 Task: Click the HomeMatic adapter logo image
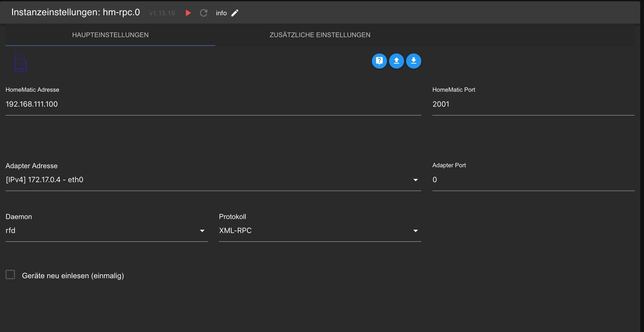pos(20,62)
